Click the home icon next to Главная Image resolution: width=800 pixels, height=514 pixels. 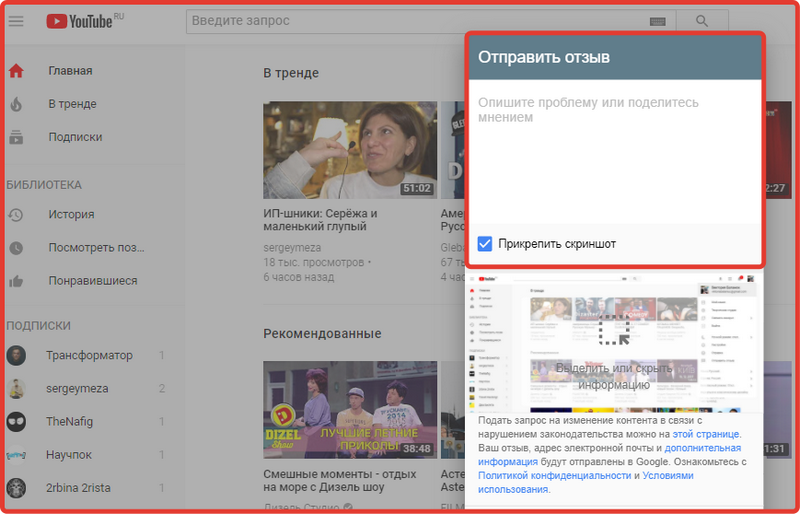pyautogui.click(x=16, y=70)
